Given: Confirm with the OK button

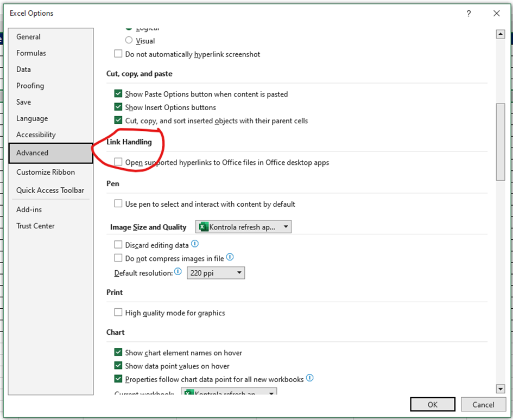Looking at the screenshot, I should point(433,405).
